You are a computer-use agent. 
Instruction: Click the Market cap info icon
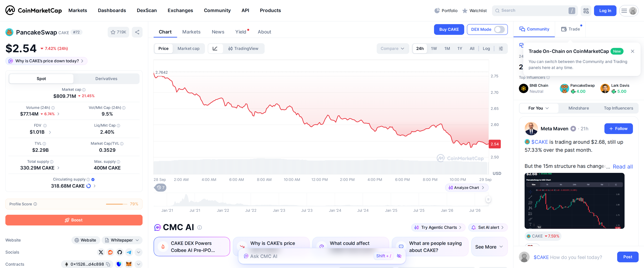[x=84, y=90]
